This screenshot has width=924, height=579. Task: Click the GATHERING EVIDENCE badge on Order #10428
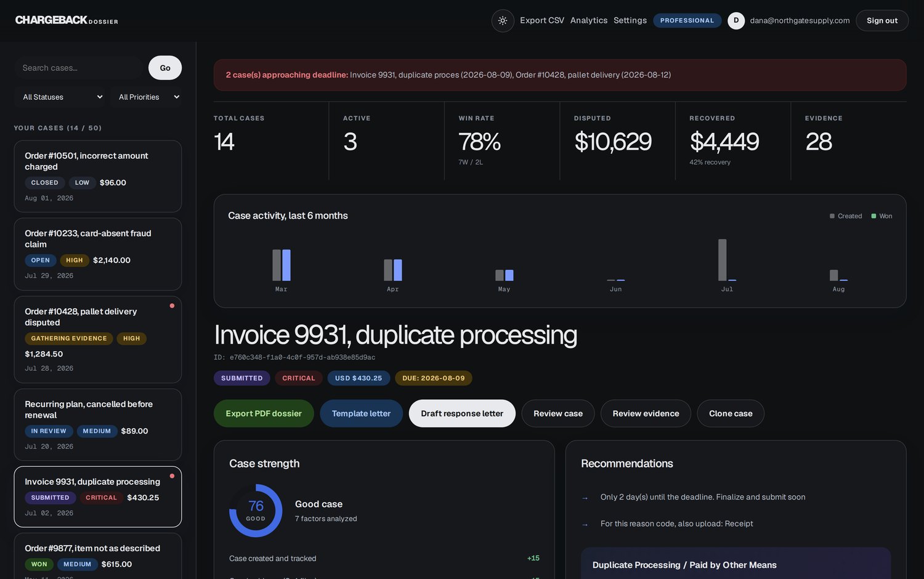pyautogui.click(x=69, y=338)
